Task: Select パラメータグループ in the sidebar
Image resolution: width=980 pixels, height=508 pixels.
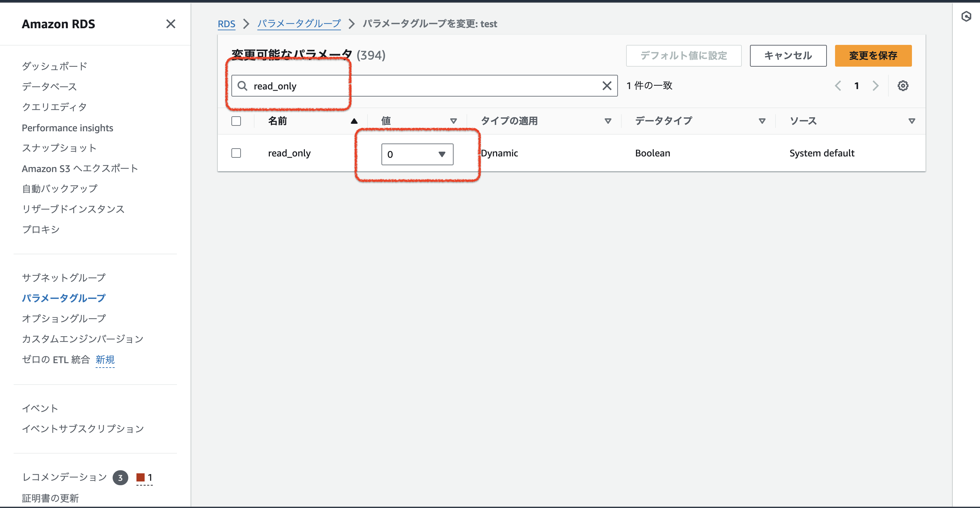Action: click(64, 298)
